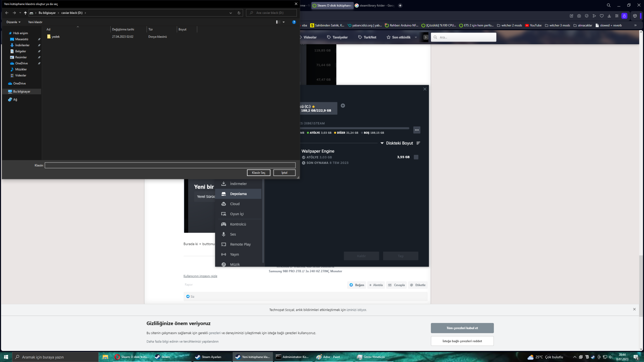Select Remote Play settings entry
This screenshot has height=362, width=644.
click(240, 244)
